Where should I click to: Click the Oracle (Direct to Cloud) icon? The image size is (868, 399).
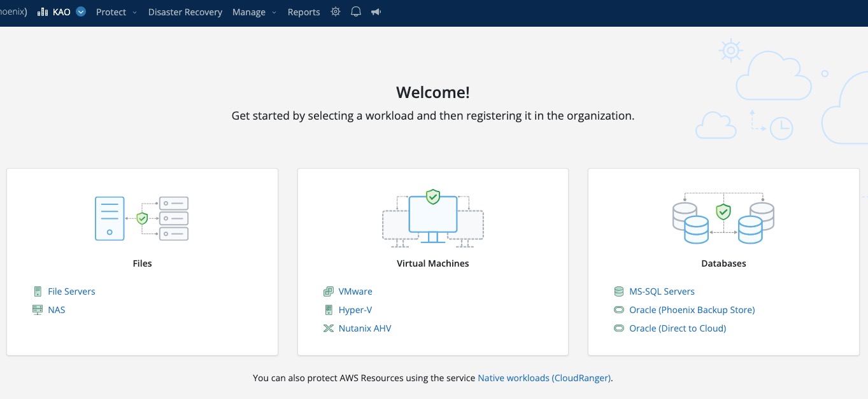pos(618,328)
